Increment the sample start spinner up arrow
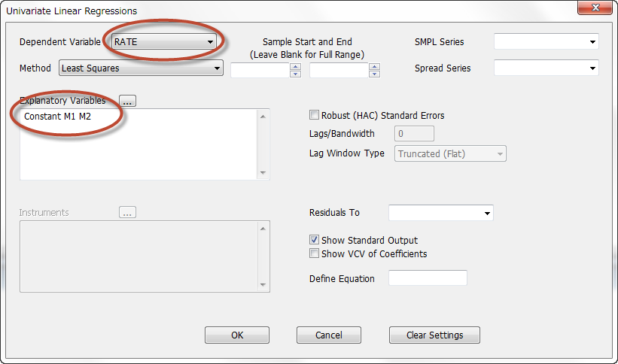 click(295, 67)
